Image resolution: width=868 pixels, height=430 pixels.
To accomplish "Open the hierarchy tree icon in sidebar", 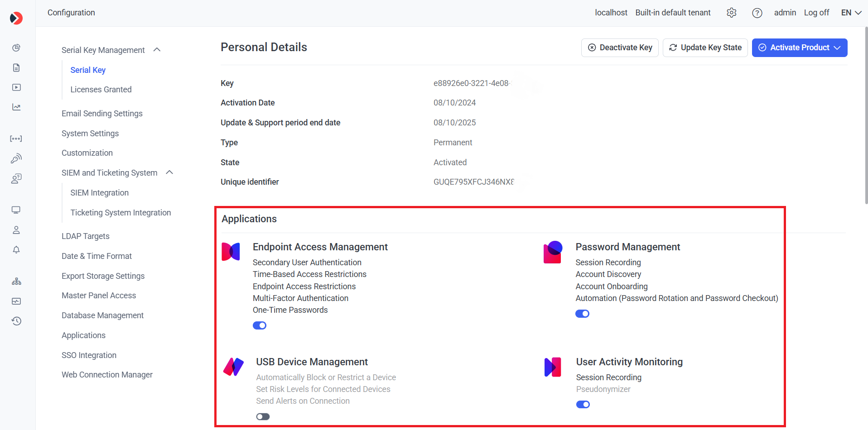I will pos(16,282).
